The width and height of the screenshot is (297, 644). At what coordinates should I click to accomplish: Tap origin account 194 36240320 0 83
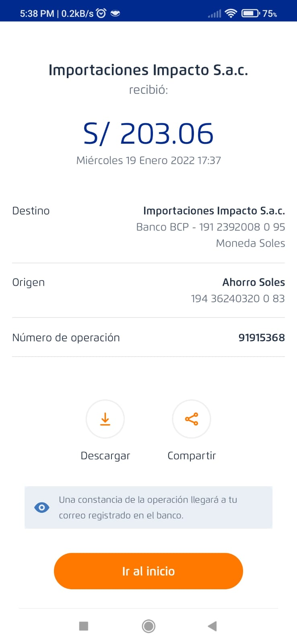point(237,299)
